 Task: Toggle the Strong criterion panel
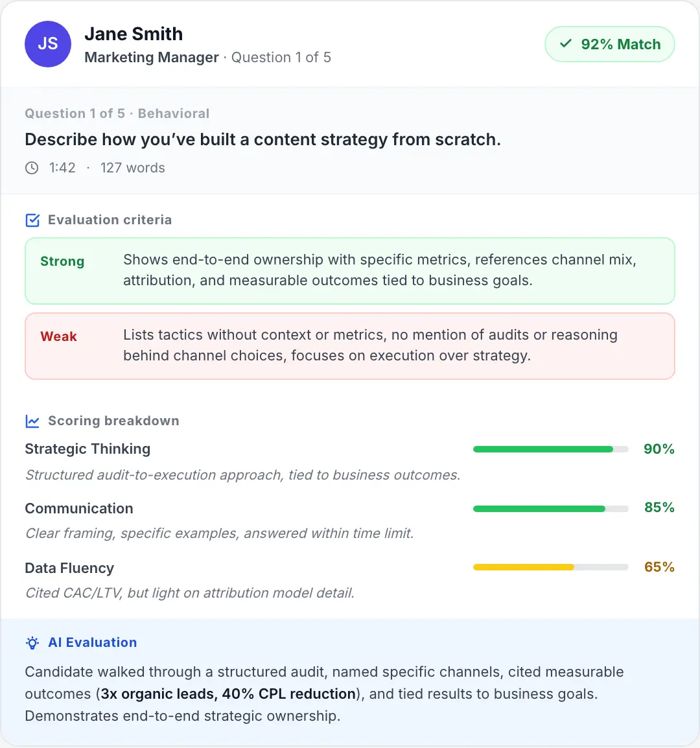coord(350,271)
